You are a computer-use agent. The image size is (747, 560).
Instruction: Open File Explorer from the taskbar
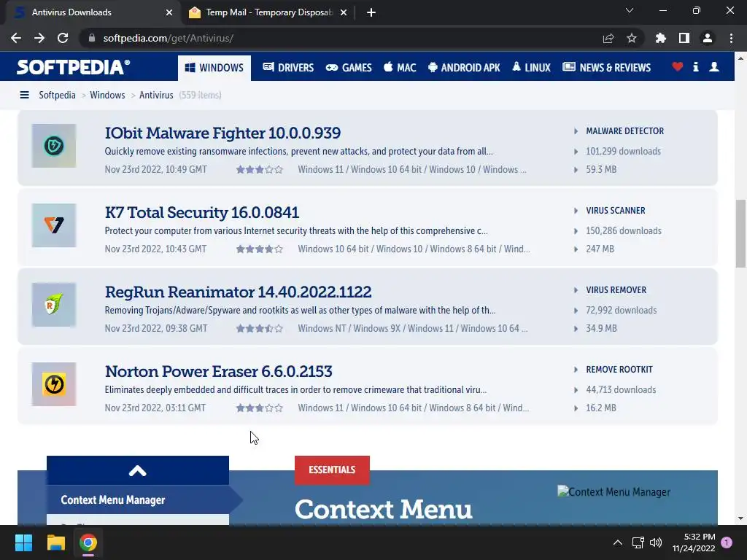pos(55,542)
